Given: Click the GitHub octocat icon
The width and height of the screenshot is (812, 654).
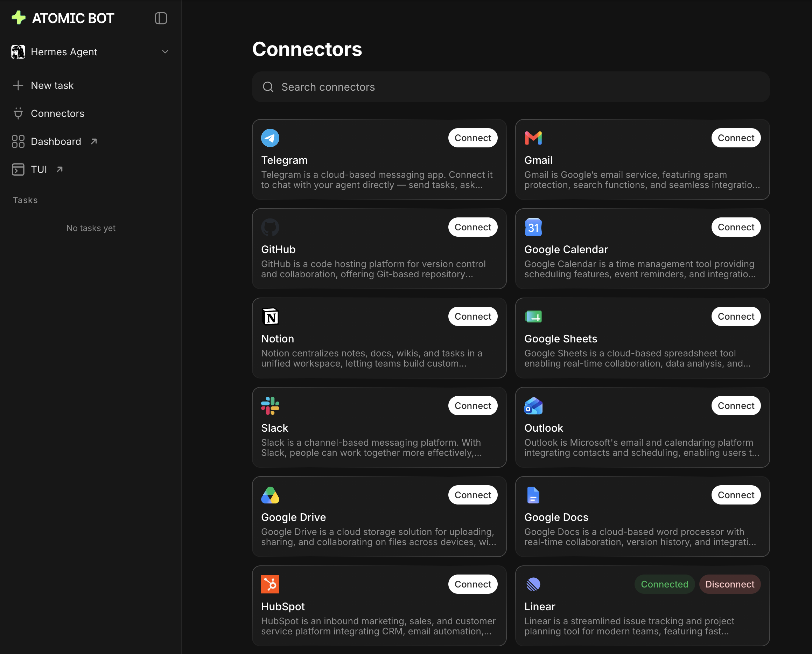Looking at the screenshot, I should point(270,227).
